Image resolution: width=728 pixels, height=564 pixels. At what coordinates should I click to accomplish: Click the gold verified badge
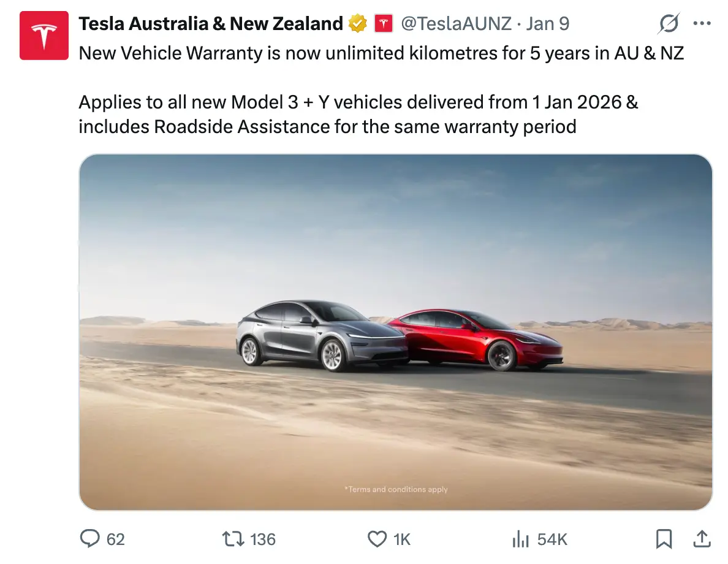[357, 24]
